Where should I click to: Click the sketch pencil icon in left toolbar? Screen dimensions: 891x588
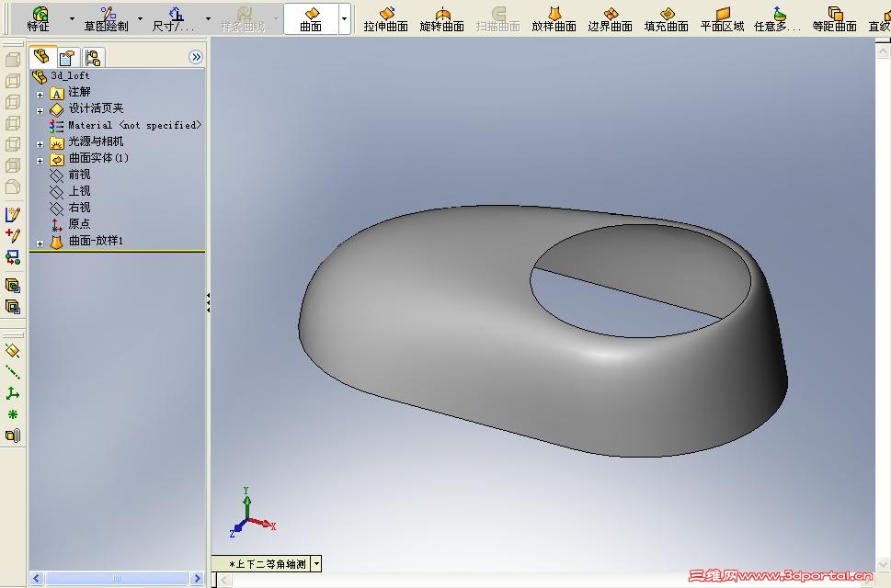click(x=13, y=214)
